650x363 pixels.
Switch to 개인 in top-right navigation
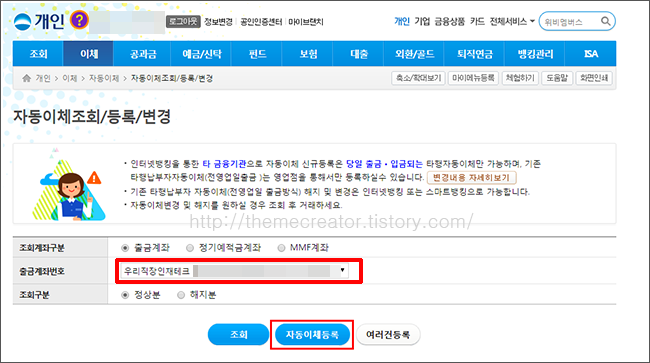402,21
